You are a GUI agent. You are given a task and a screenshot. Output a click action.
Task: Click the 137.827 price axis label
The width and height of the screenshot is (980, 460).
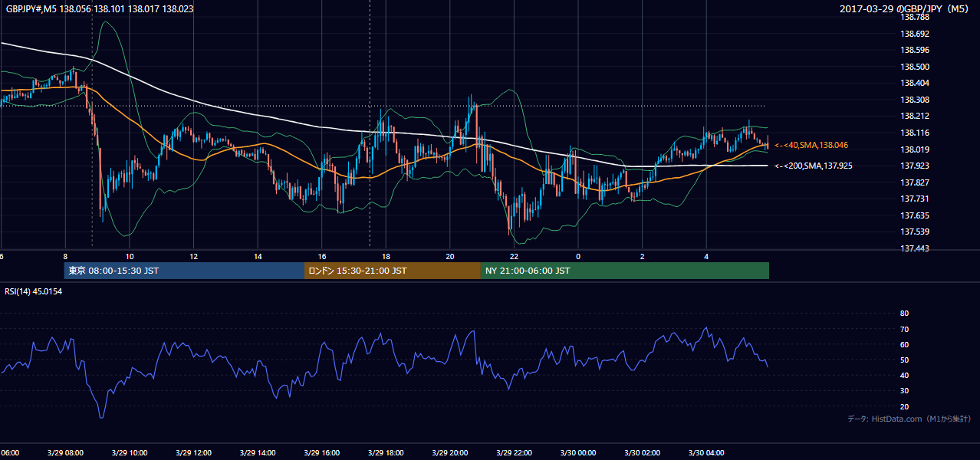click(914, 182)
